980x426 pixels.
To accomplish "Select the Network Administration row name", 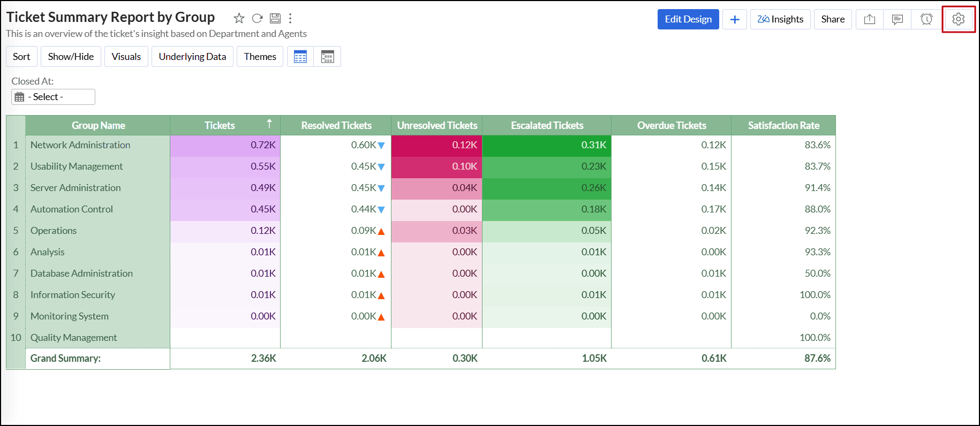I will point(80,145).
